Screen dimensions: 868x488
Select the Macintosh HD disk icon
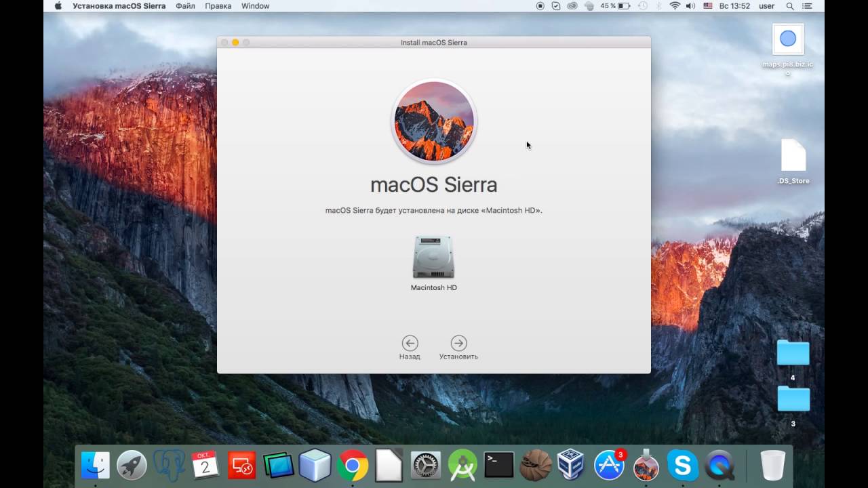pos(433,257)
